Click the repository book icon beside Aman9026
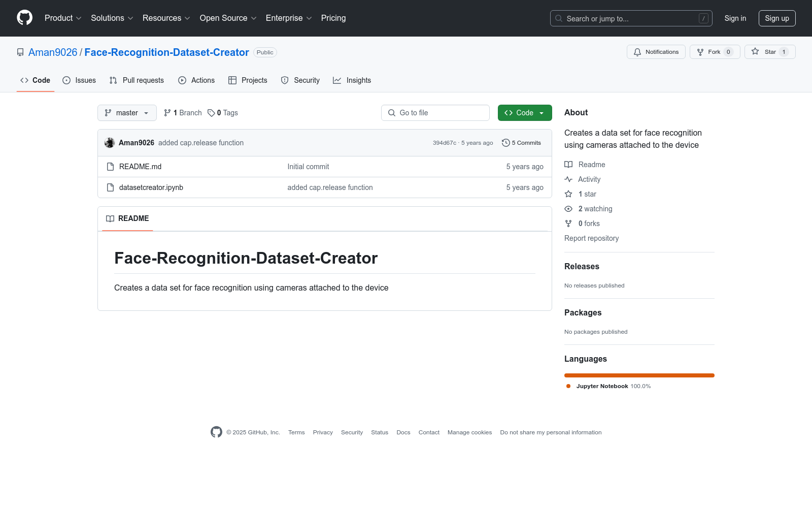The height and width of the screenshot is (508, 812). (20, 52)
